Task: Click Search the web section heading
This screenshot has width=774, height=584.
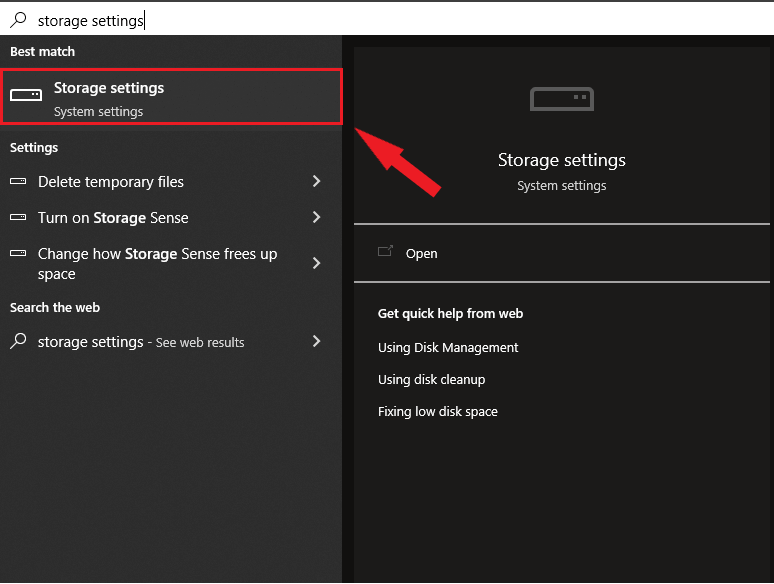Action: [x=55, y=308]
